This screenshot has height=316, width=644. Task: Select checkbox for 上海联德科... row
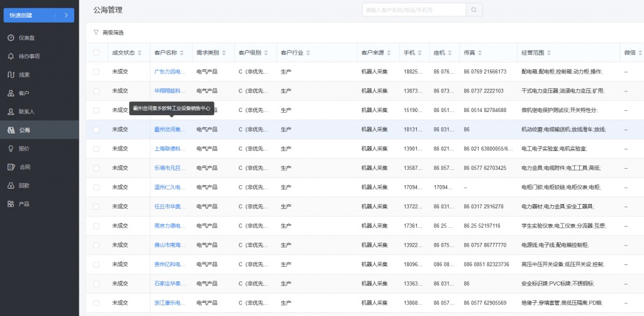[x=96, y=149]
